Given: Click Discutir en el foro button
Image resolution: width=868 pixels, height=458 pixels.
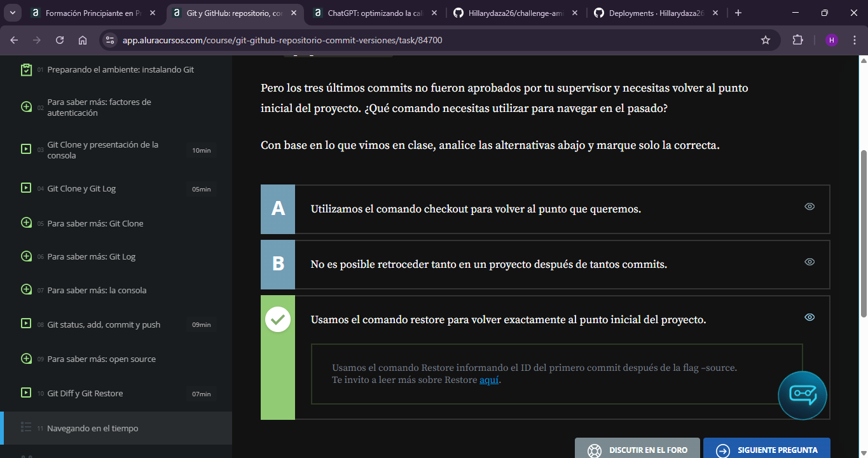Looking at the screenshot, I should point(637,449).
